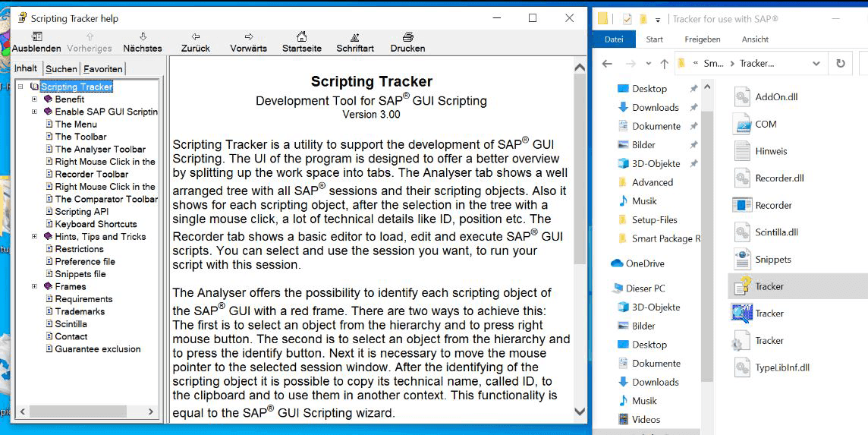Expand Enable SAP GUI Scripting node
Viewport: 868px width, 435px height.
pyautogui.click(x=34, y=112)
